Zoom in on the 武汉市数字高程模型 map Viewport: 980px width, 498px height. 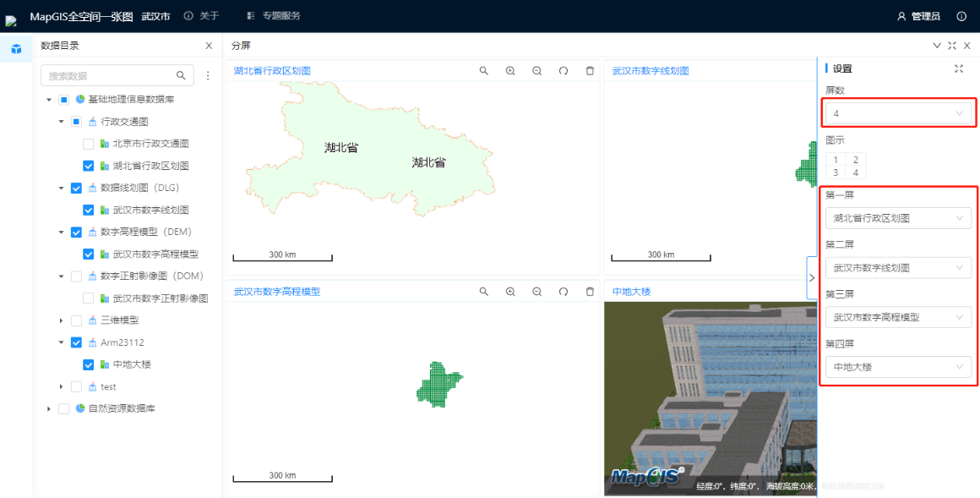[x=510, y=292]
